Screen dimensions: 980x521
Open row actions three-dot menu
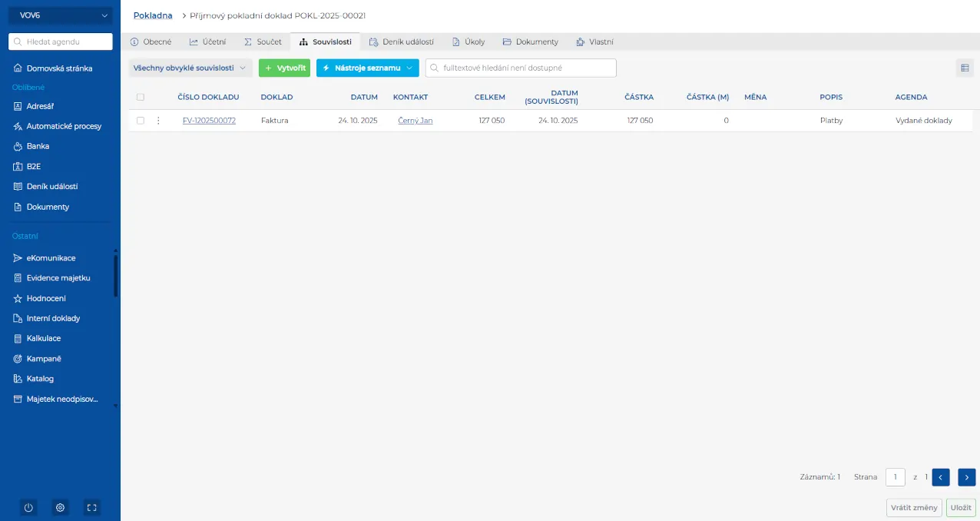(158, 121)
